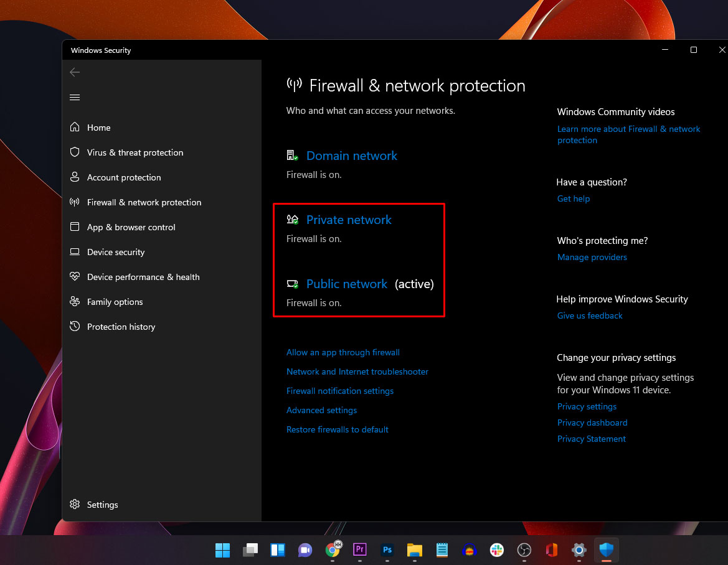Image resolution: width=728 pixels, height=565 pixels.
Task: Collapse the sidebar with the hamburger menu
Action: [74, 97]
